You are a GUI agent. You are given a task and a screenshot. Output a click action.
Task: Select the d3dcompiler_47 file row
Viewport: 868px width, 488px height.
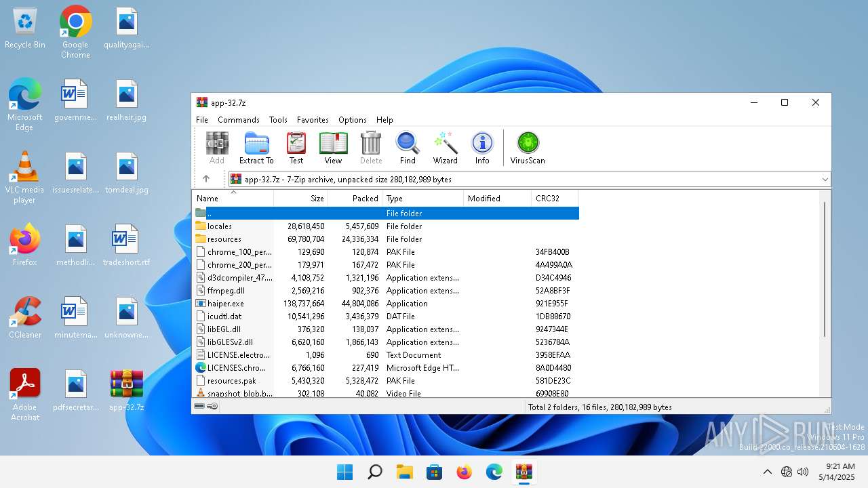(x=386, y=278)
